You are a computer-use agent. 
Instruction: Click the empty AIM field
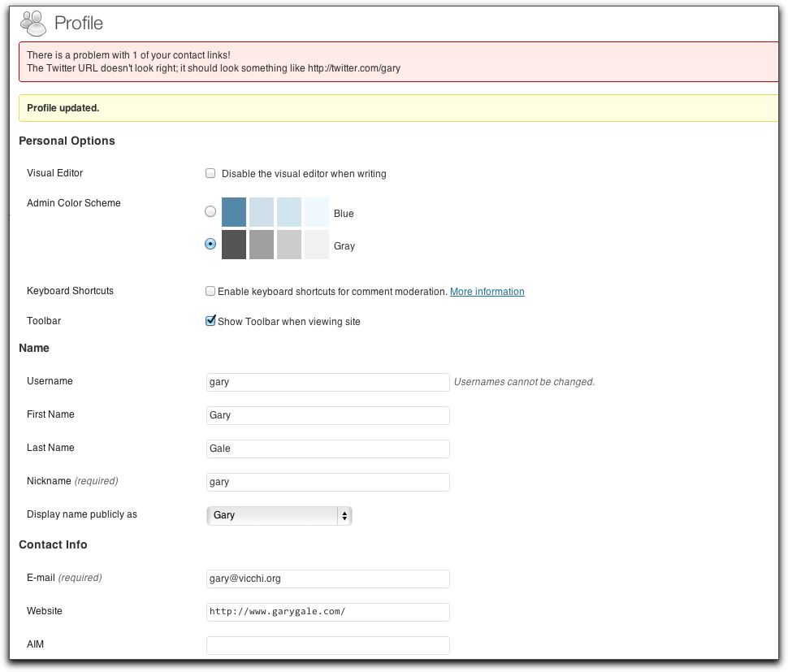[327, 645]
